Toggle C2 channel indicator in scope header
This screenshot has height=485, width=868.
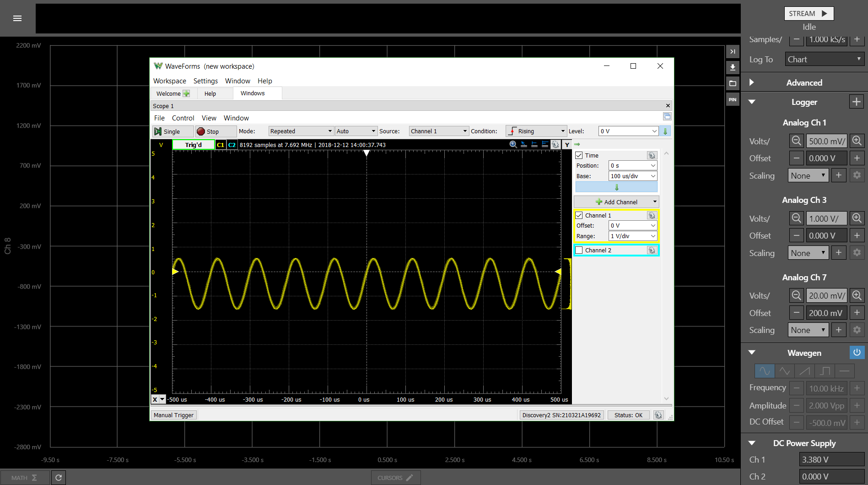pos(232,145)
